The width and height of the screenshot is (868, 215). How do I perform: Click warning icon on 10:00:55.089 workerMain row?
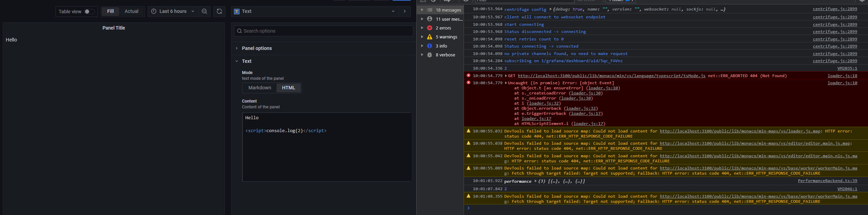pos(468,168)
